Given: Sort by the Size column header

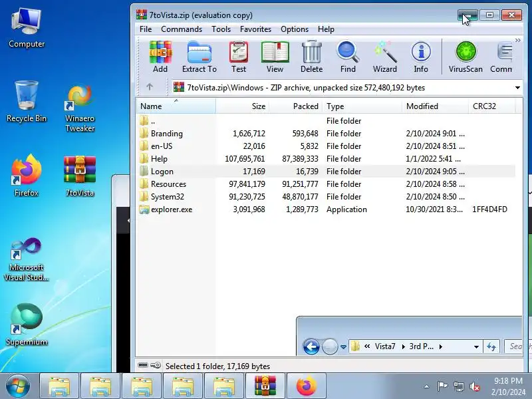Looking at the screenshot, I should (x=242, y=106).
